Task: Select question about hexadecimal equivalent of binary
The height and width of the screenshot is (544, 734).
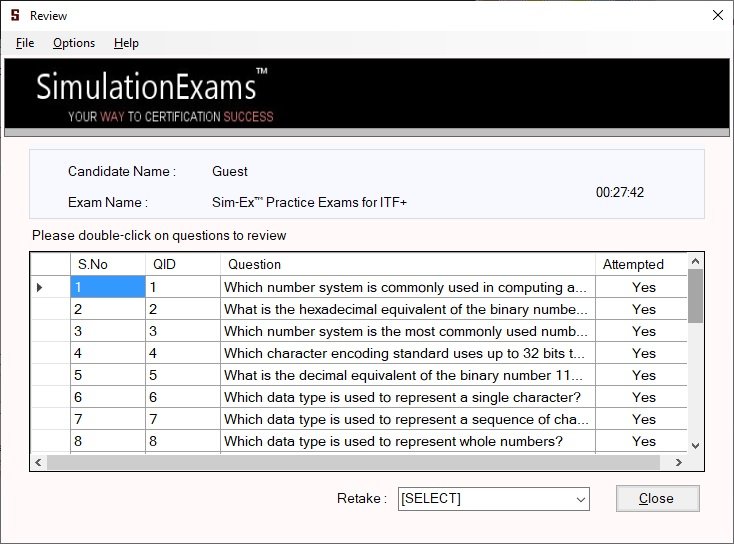Action: click(408, 309)
